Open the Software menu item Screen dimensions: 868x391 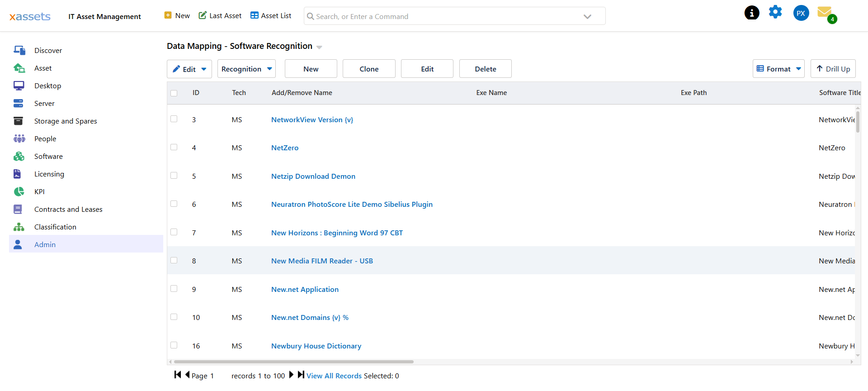[48, 156]
